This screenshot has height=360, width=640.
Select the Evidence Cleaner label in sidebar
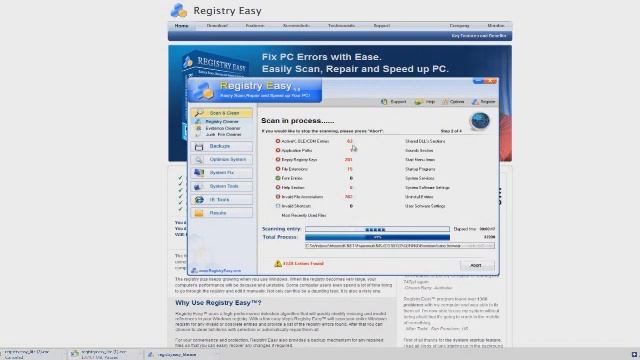coord(223,128)
